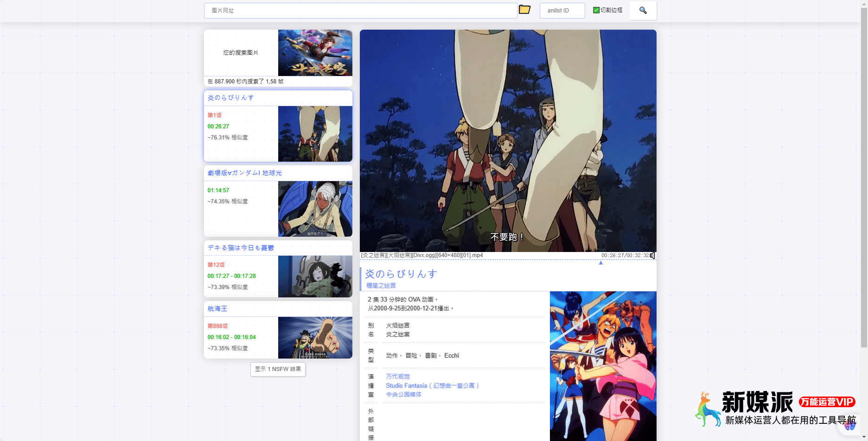This screenshot has width=868, height=441.
Task: Click the 图片网址 image URL field
Action: (360, 11)
